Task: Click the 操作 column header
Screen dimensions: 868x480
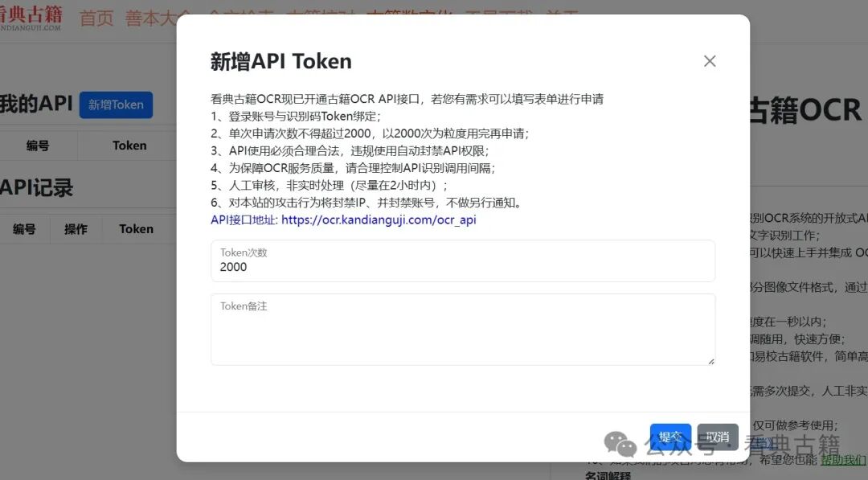Action: coord(76,228)
